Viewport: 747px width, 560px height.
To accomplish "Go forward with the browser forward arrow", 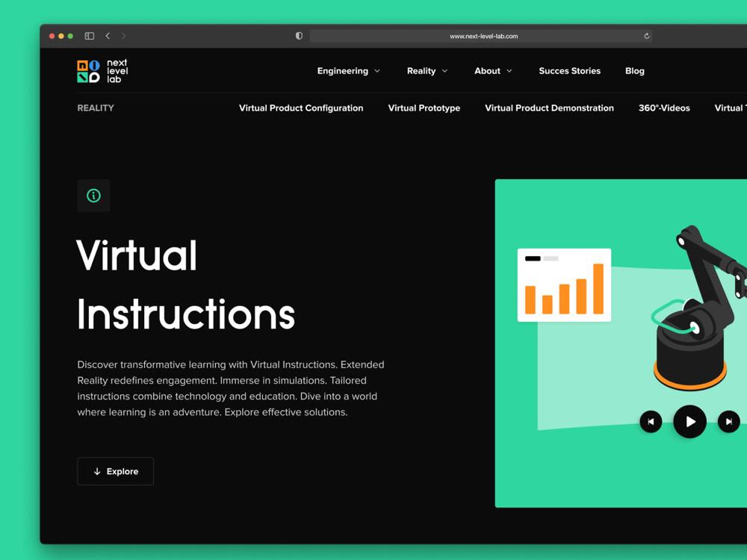I will tap(123, 36).
